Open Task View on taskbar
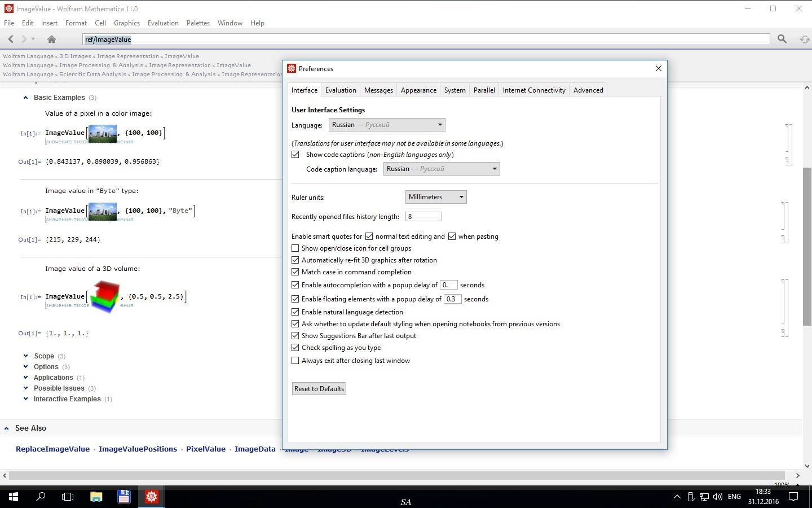Viewport: 812px width, 508px height. click(x=68, y=497)
